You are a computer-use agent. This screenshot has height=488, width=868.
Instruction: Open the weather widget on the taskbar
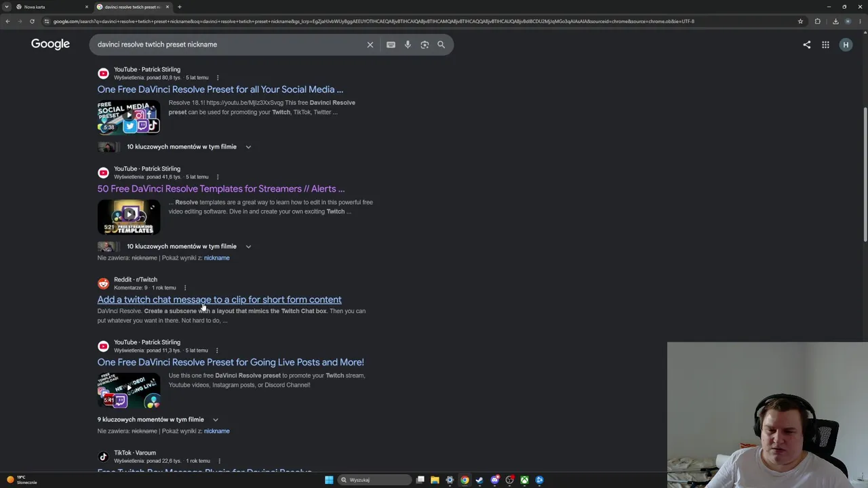coord(22,480)
